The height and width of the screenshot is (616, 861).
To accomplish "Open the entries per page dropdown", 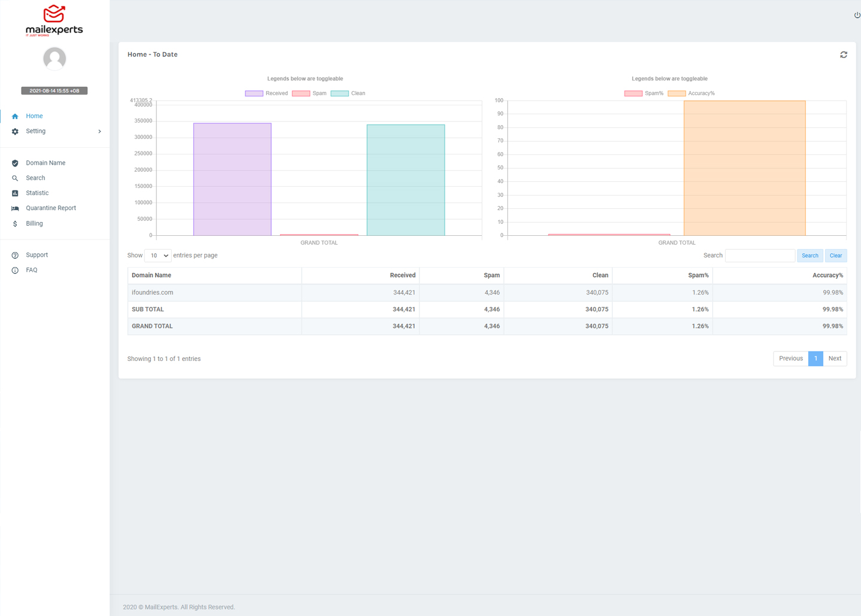I will point(157,256).
